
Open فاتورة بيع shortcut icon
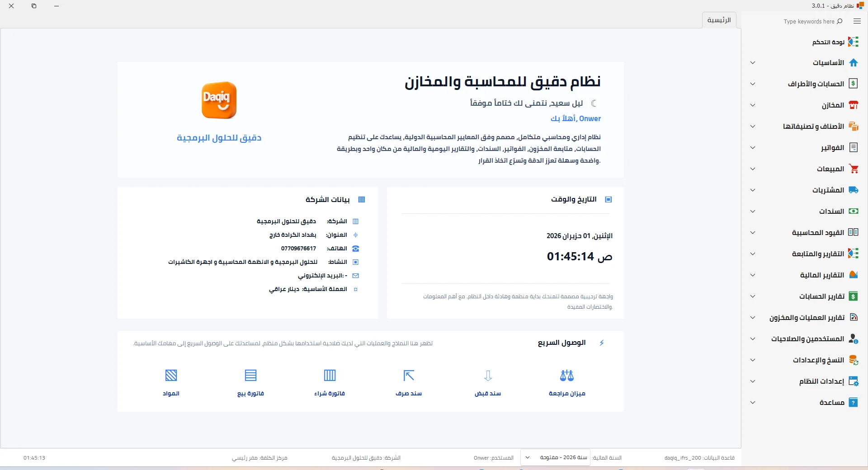(250, 375)
